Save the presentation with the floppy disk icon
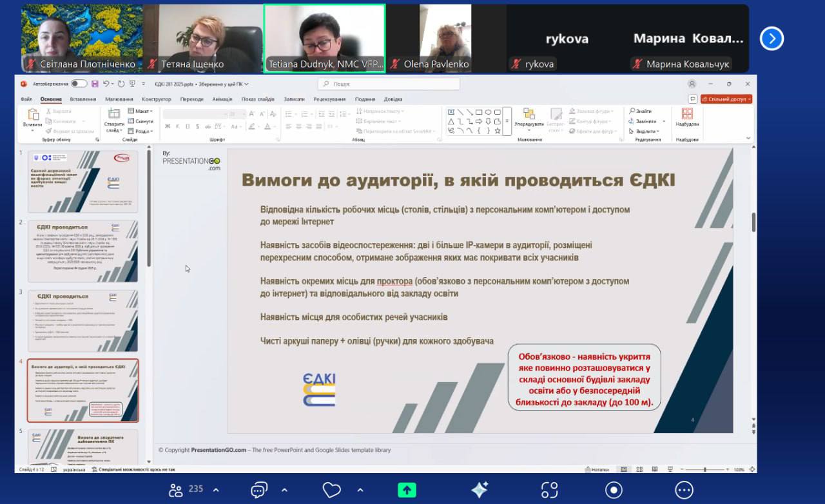825x504 pixels. 95,84
